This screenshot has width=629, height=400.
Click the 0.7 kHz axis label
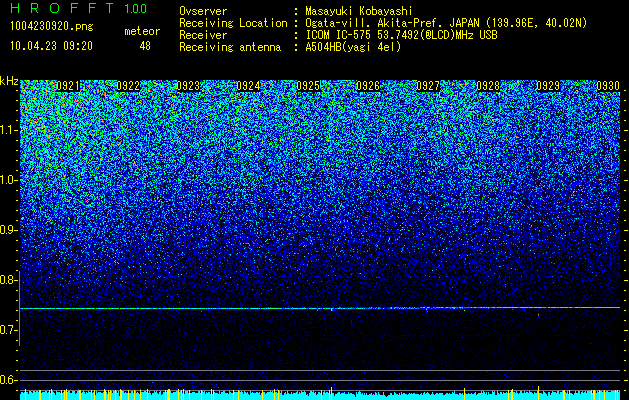tap(8, 330)
